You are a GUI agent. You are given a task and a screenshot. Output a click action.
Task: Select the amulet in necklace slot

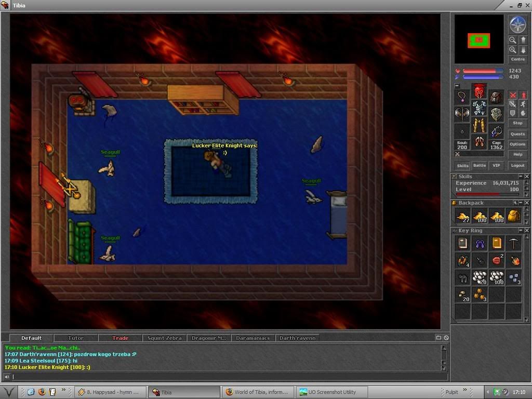[x=462, y=97]
